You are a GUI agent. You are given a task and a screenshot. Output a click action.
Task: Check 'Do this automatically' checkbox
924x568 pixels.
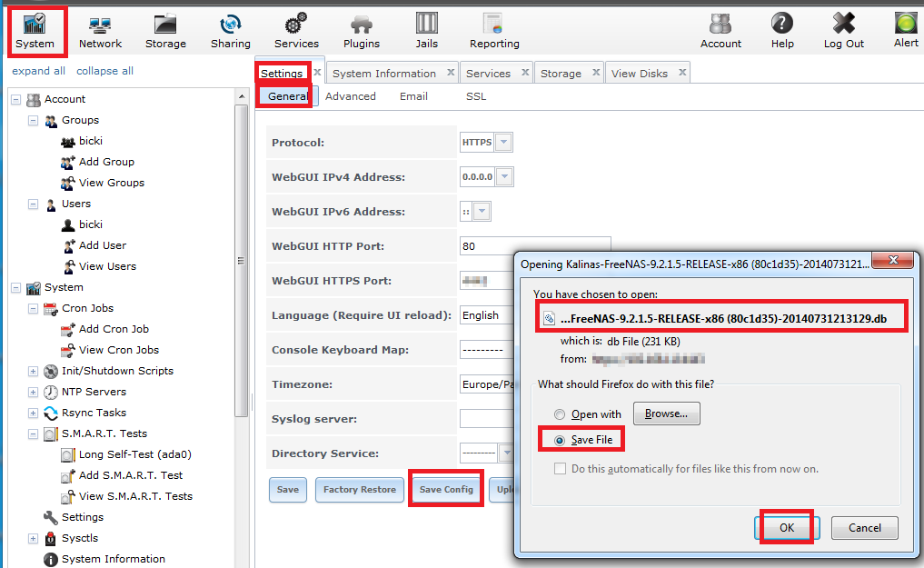[x=561, y=469]
